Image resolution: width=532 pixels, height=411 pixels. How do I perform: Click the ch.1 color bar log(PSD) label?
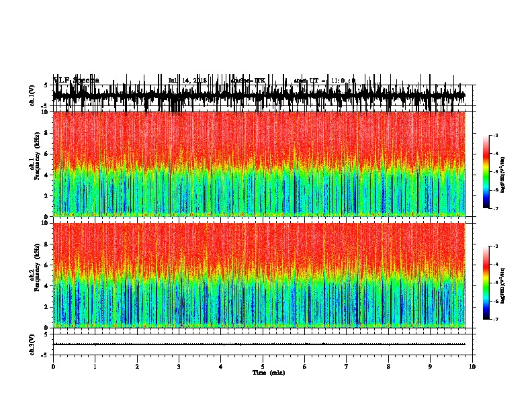(x=502, y=175)
